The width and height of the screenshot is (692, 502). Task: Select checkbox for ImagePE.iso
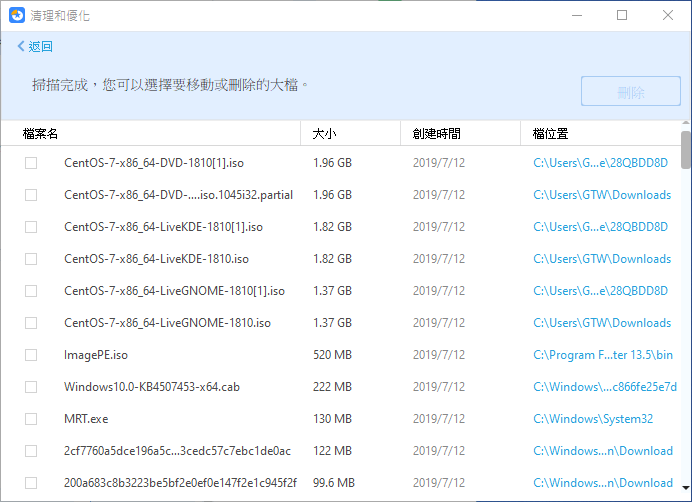[31, 355]
